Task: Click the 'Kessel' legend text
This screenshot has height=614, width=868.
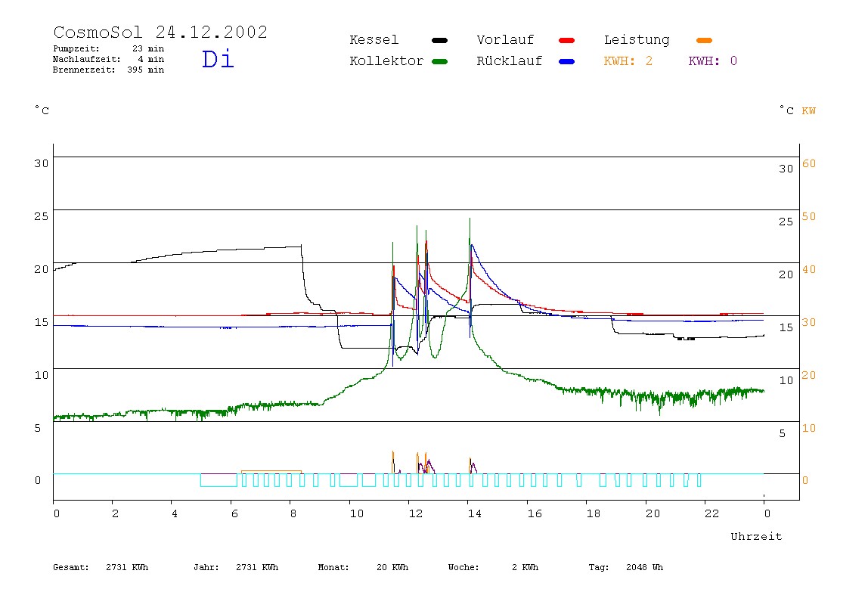Action: pyautogui.click(x=374, y=40)
